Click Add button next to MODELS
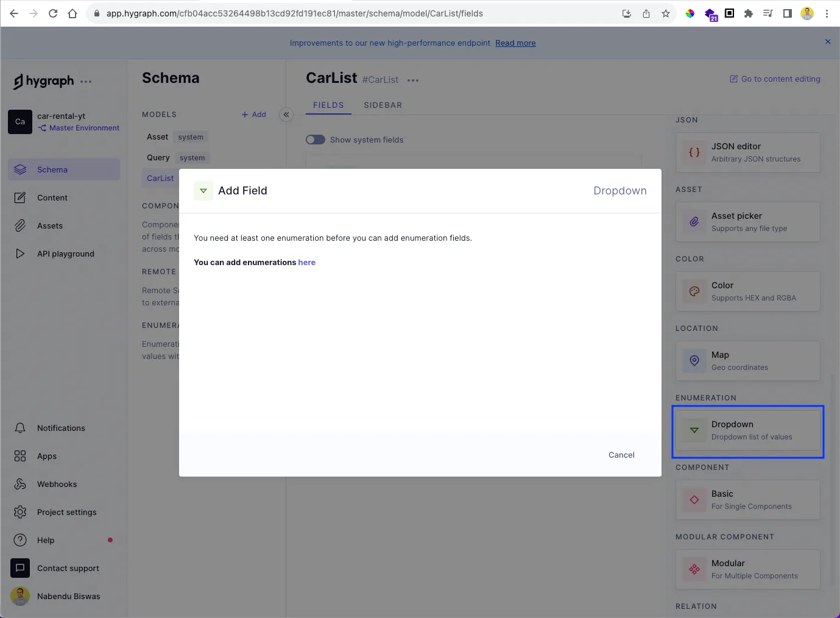840x618 pixels. (x=254, y=115)
